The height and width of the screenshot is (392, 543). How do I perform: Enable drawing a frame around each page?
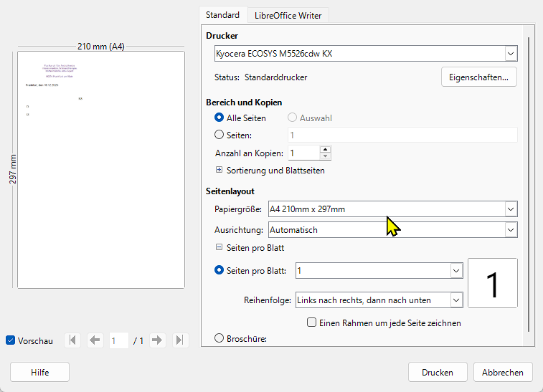(x=312, y=322)
